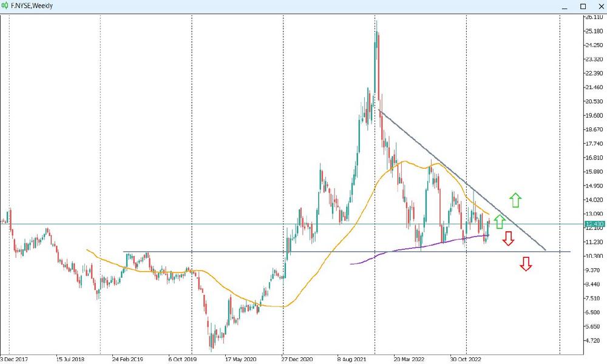Minimize the F.NYSE chart window
The height and width of the screenshot is (364, 607).
click(x=566, y=6)
